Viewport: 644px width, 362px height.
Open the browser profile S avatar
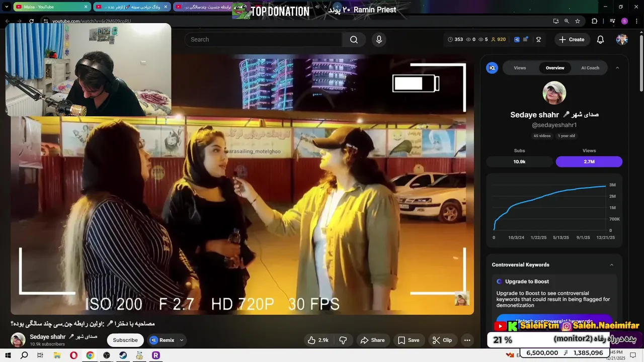[624, 21]
